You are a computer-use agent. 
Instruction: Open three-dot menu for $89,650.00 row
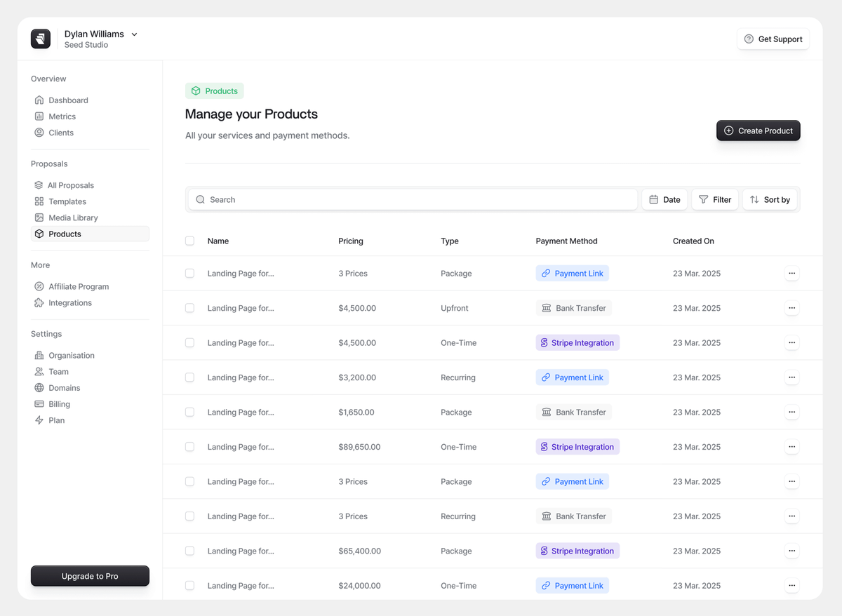pyautogui.click(x=791, y=447)
